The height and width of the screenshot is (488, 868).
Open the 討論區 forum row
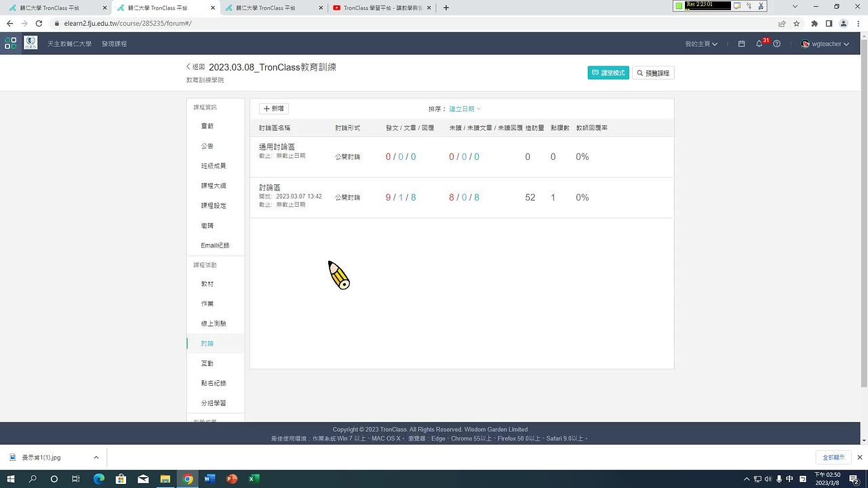462,197
